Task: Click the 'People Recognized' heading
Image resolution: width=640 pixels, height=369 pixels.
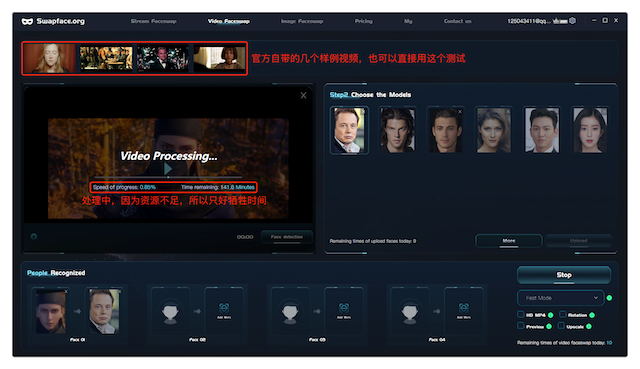Action: click(x=56, y=273)
